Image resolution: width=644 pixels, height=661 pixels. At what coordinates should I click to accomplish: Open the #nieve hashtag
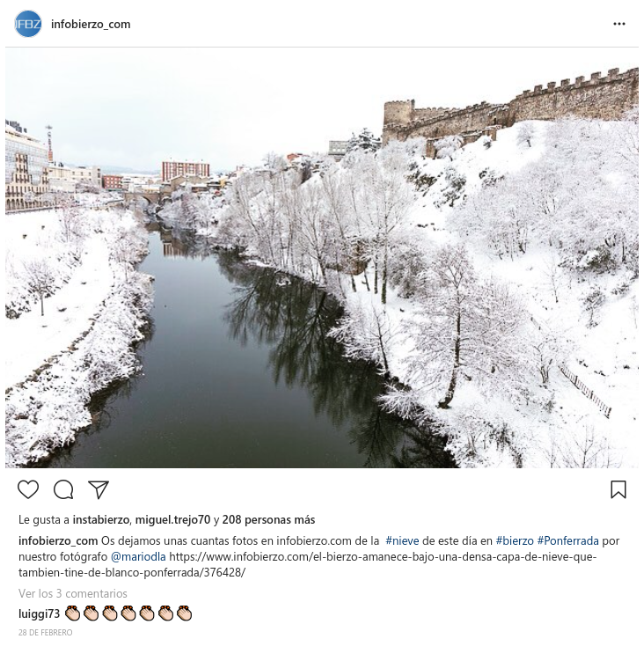(403, 540)
